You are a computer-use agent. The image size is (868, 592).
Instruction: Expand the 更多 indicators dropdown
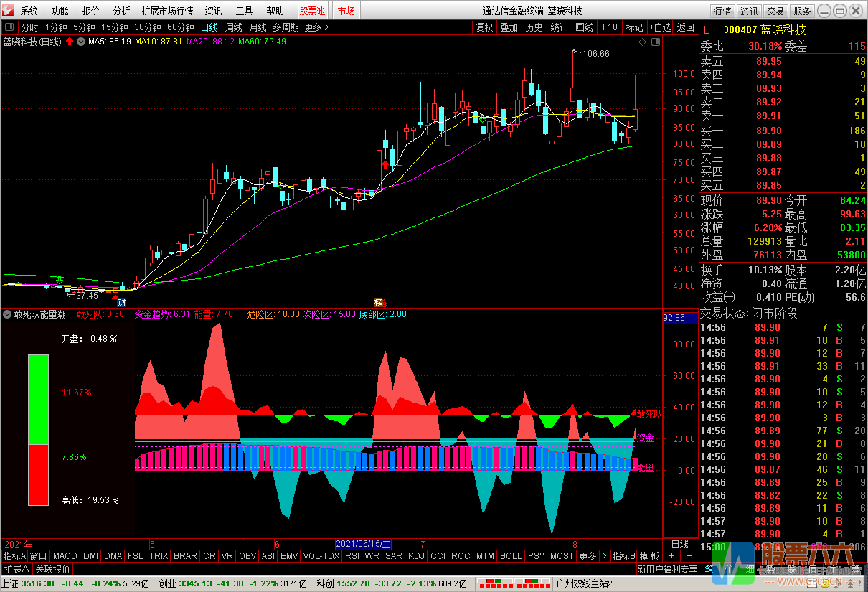(x=588, y=556)
